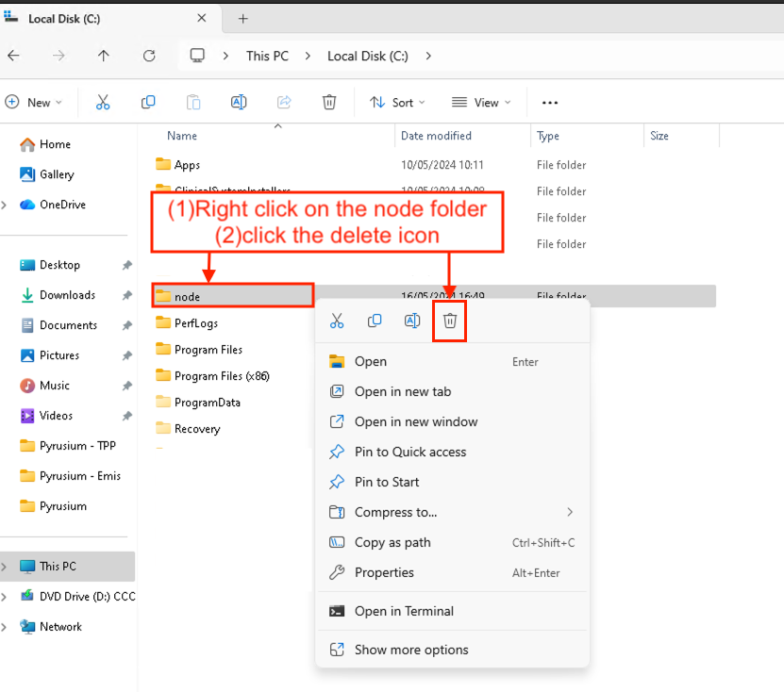784x692 pixels.
Task: Click Local Disk (C:) in the address bar
Action: (368, 56)
